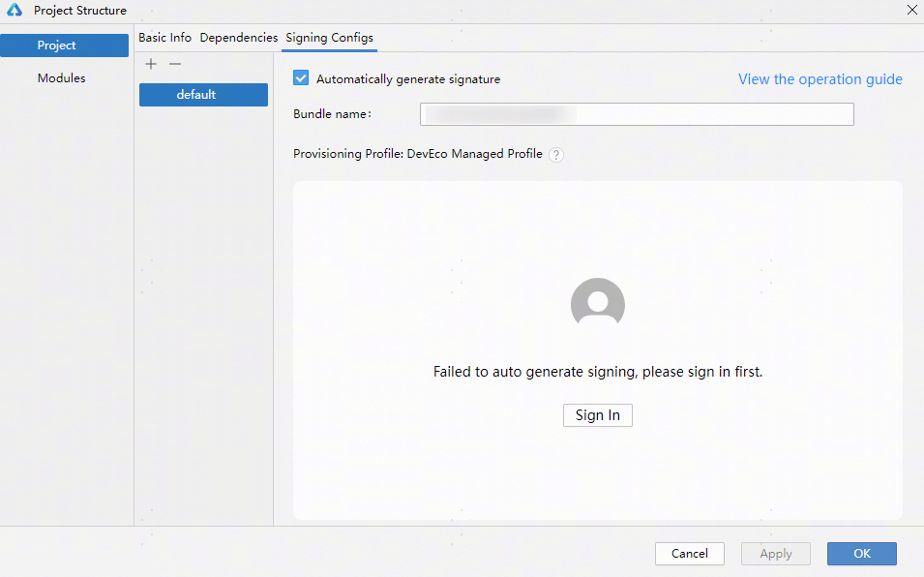924x577 pixels.
Task: Switch to the Basic Info tab
Action: (x=165, y=37)
